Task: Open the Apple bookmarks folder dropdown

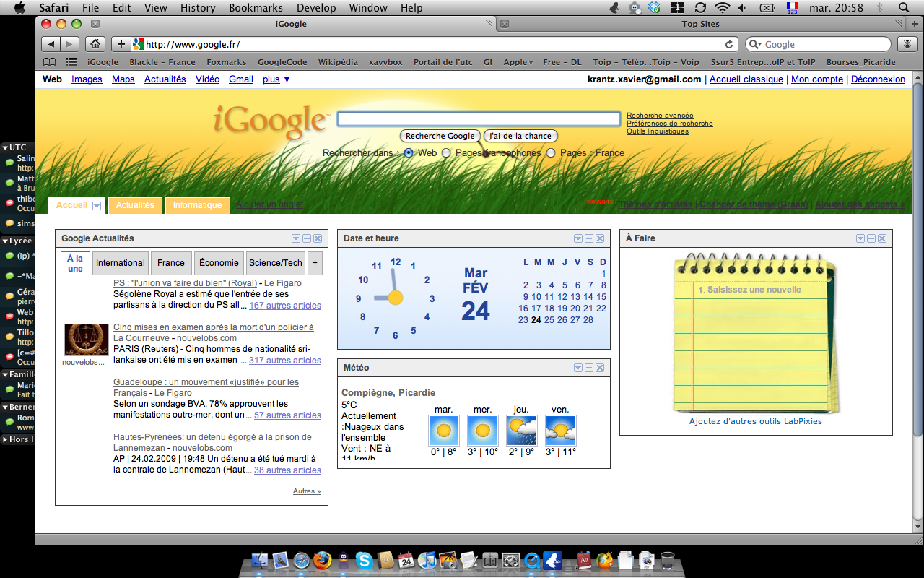Action: [x=518, y=62]
